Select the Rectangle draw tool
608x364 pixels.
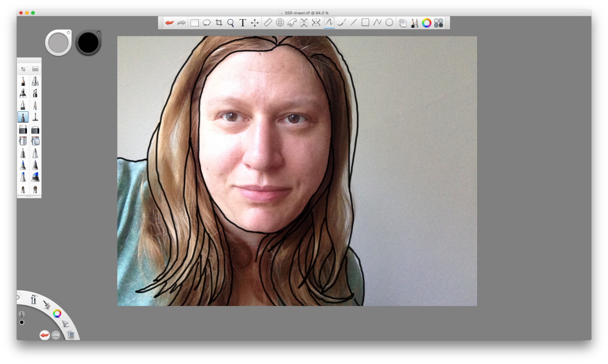pyautogui.click(x=365, y=23)
